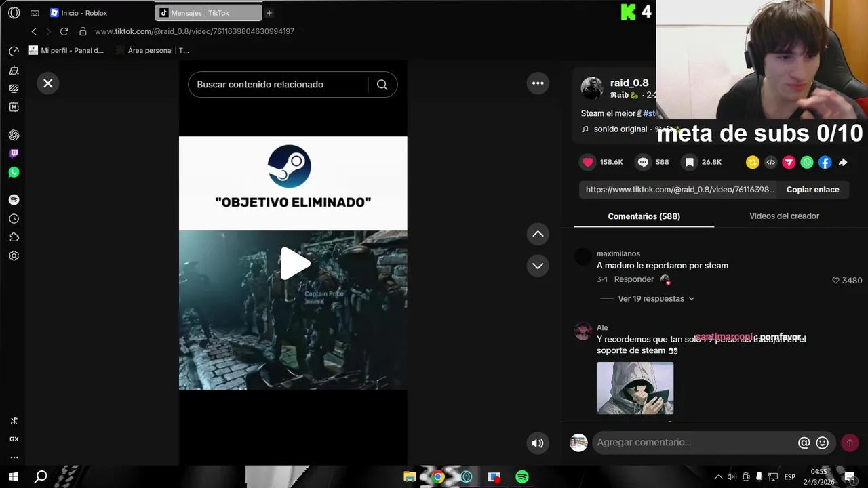Open a new browser tab with plus
This screenshot has height=488, width=868.
pyautogui.click(x=269, y=13)
